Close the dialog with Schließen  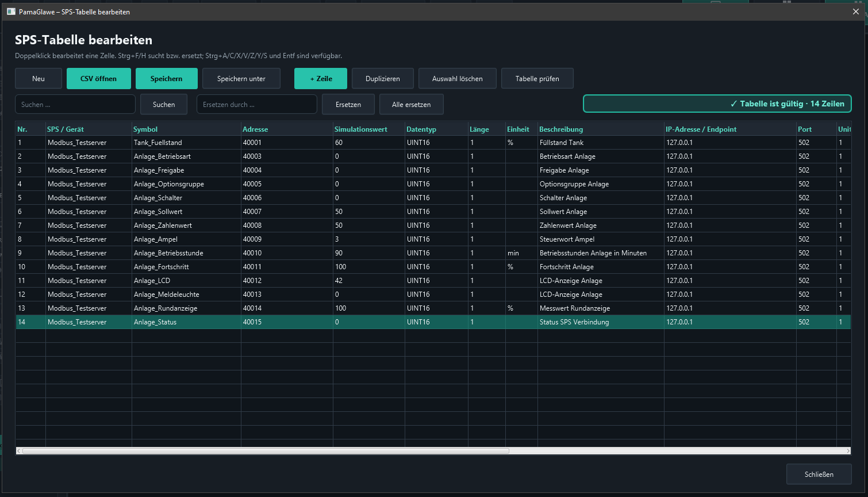pyautogui.click(x=819, y=475)
